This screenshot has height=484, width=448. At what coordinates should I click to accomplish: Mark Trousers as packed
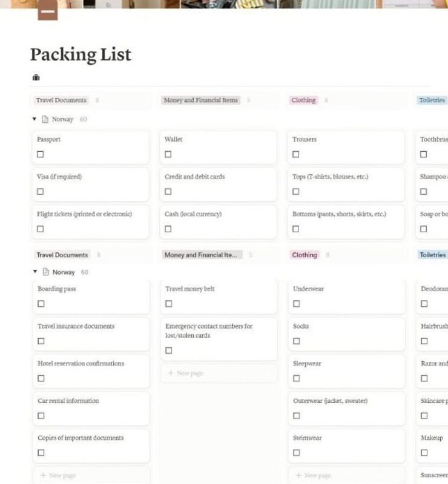[x=295, y=154]
